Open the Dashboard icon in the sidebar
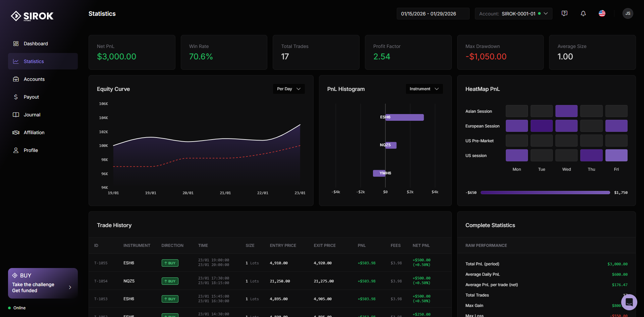 [16, 44]
